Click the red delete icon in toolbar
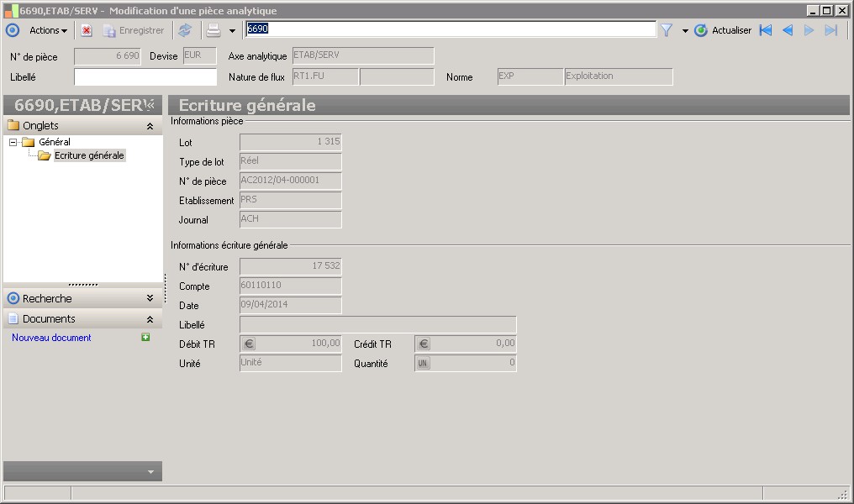This screenshot has height=504, width=854. [87, 30]
